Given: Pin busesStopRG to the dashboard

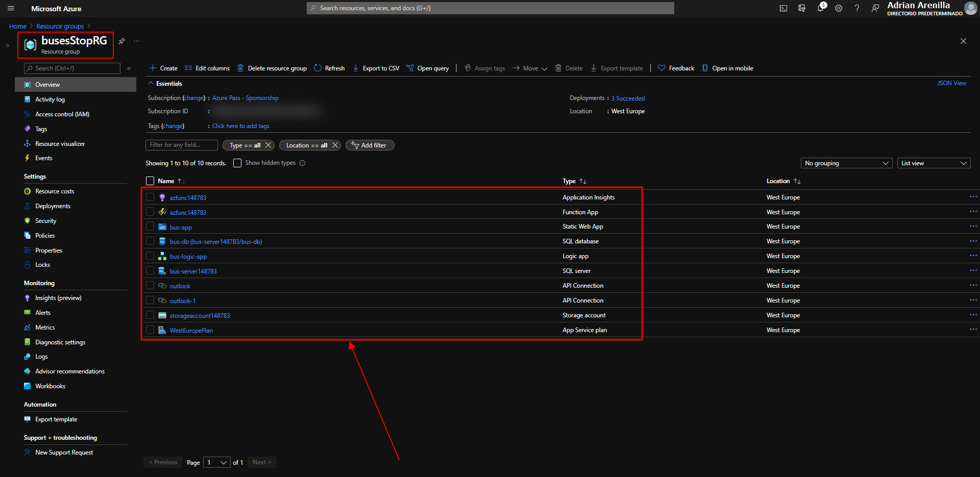Looking at the screenshot, I should click(x=121, y=41).
